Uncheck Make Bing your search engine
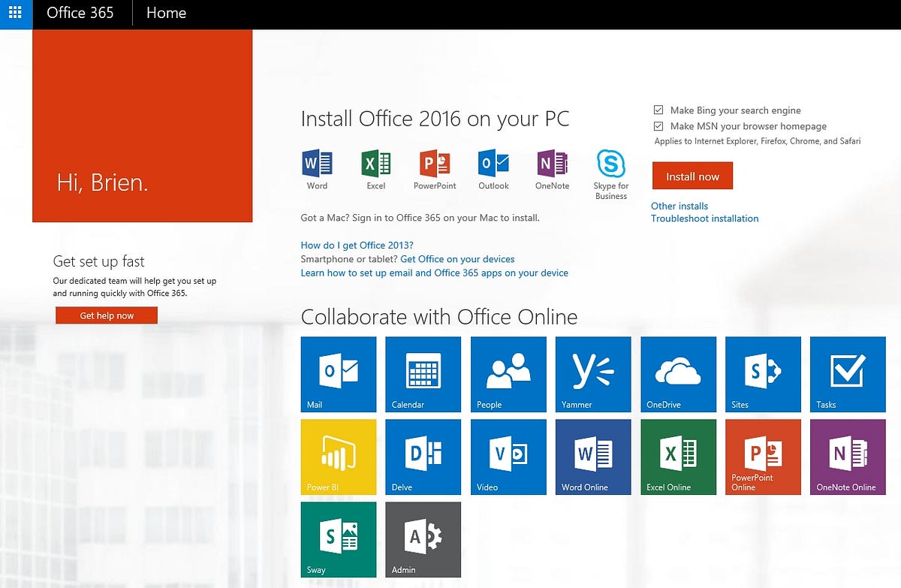Screen dimensions: 901x588 click(658, 110)
